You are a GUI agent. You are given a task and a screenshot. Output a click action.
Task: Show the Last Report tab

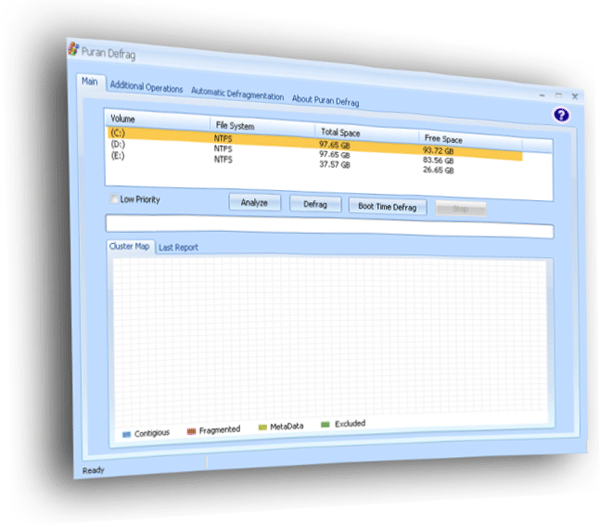pyautogui.click(x=180, y=248)
